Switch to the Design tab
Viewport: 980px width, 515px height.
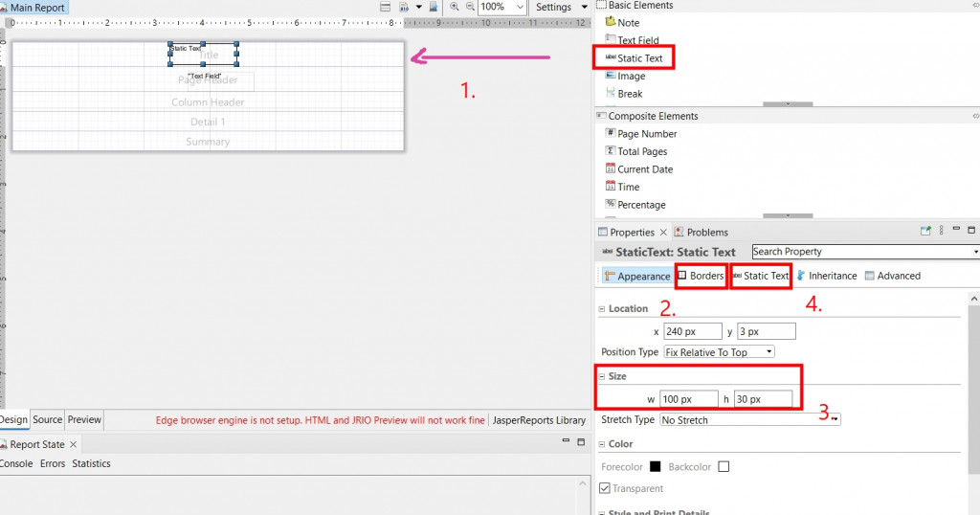(x=13, y=419)
